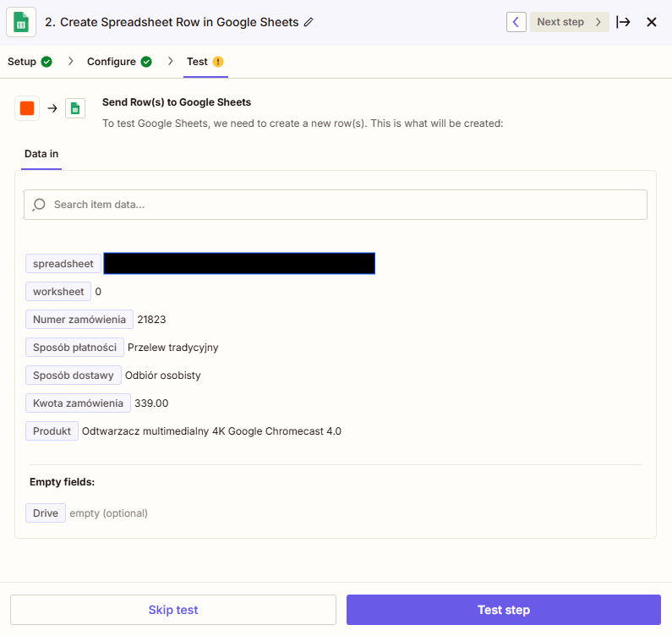Switch to the Test tab
The image size is (672, 636).
[x=197, y=62]
